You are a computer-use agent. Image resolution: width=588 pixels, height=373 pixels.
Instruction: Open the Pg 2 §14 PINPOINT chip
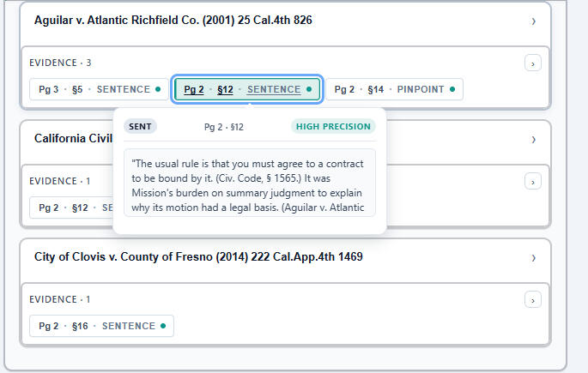point(394,89)
